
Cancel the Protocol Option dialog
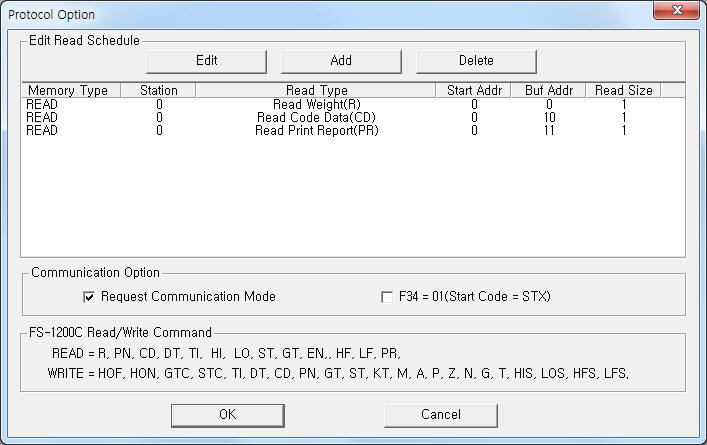click(x=441, y=415)
